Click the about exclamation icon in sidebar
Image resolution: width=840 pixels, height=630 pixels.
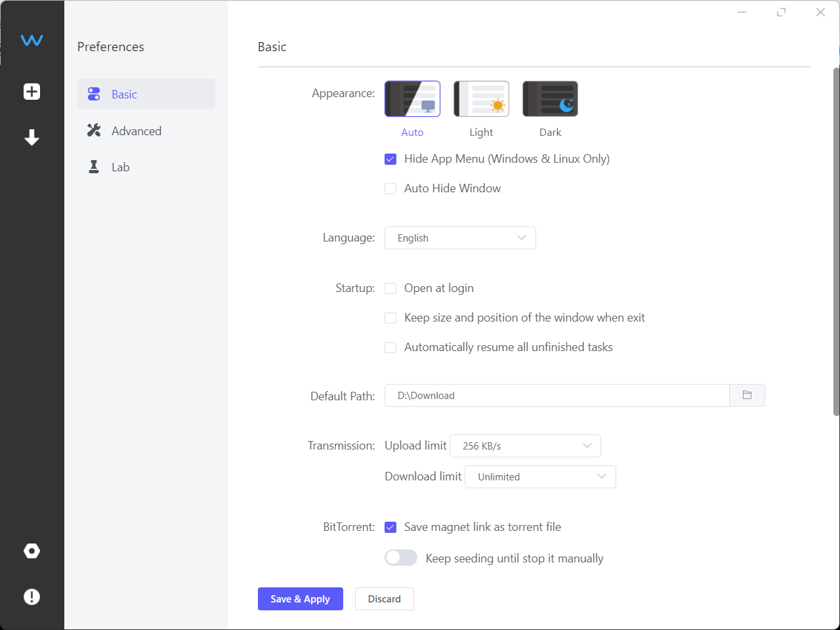pyautogui.click(x=31, y=597)
